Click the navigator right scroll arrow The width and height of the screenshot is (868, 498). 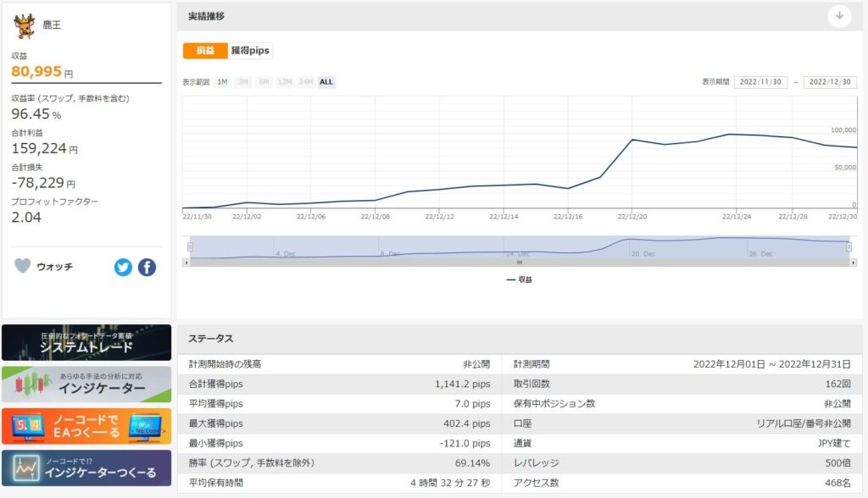click(854, 263)
